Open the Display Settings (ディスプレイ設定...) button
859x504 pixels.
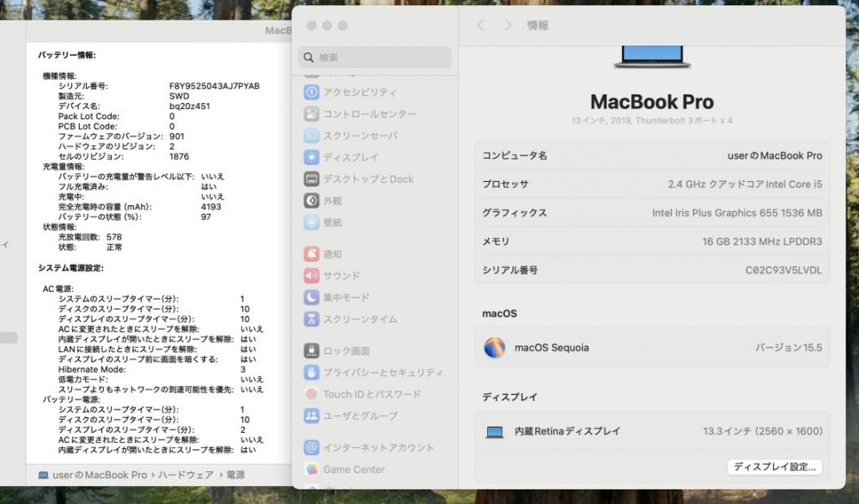tap(774, 467)
